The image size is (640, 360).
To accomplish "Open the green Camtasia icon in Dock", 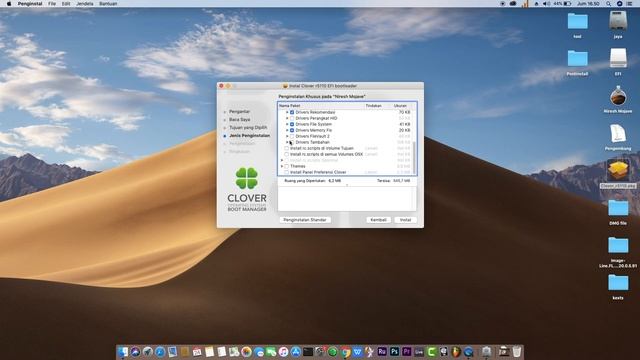I will [x=431, y=351].
